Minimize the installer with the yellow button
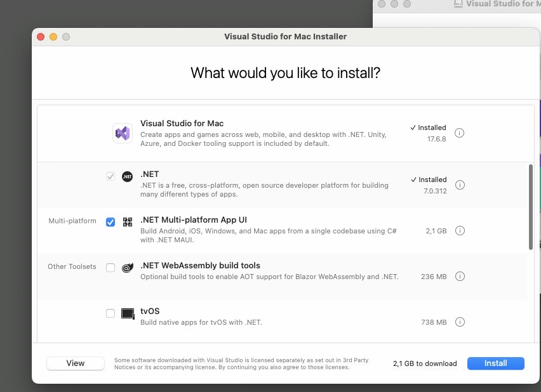 [x=53, y=37]
